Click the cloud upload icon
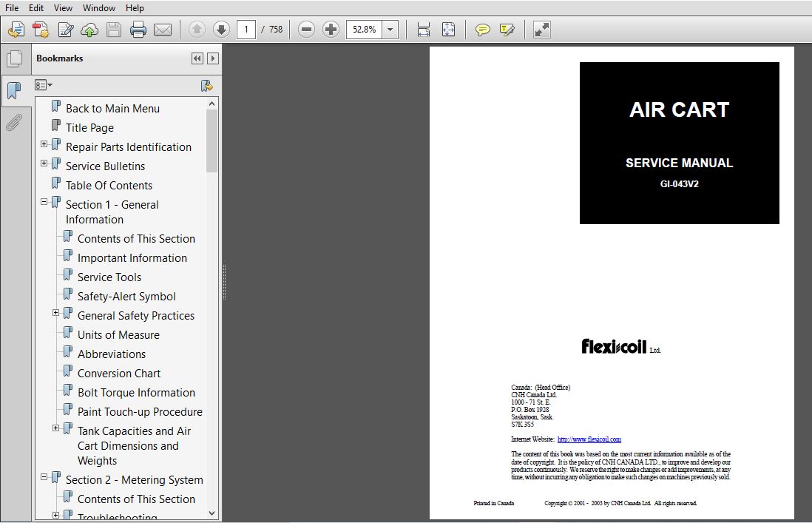This screenshot has height=523, width=812. (89, 30)
